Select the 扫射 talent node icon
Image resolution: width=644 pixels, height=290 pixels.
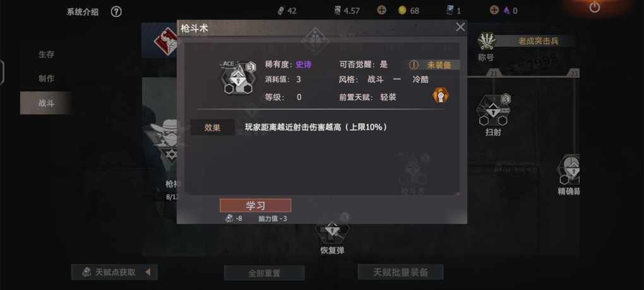point(493,111)
